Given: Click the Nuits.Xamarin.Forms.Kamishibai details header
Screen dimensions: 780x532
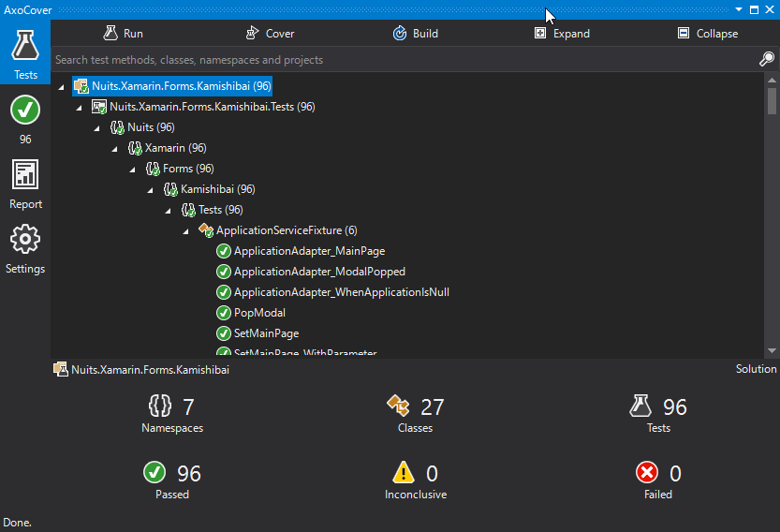Looking at the screenshot, I should click(141, 370).
